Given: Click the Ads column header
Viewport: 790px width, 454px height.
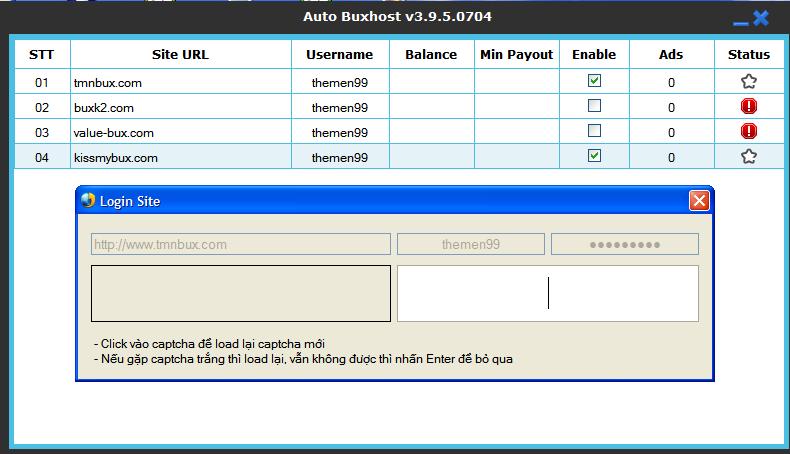Looking at the screenshot, I should pyautogui.click(x=671, y=54).
